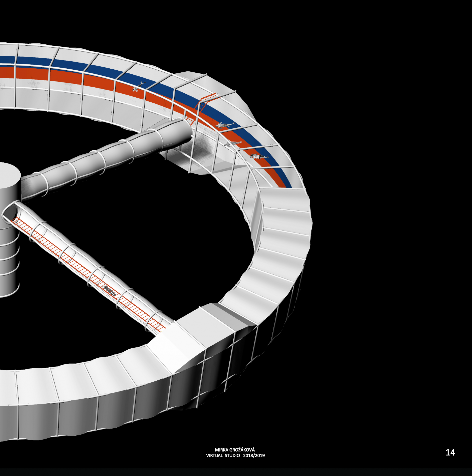Click the MIRKA GROŽÁKOVÁ author name text
Screen dimensions: 472x476
[235, 450]
